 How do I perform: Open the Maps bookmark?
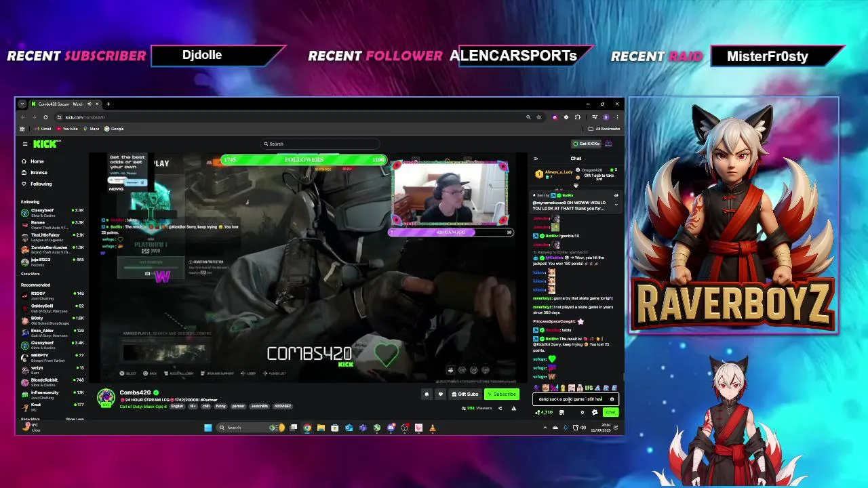92,129
